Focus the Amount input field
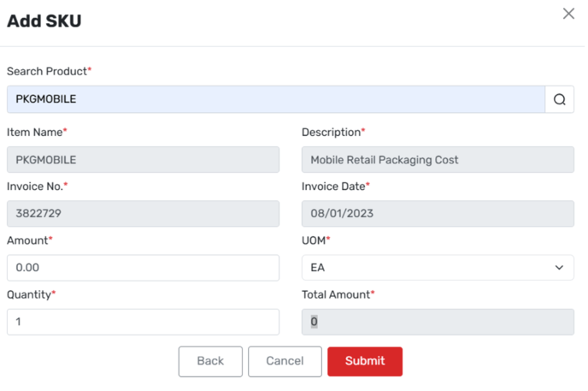Viewport: 588px width, 391px height. pos(143,268)
